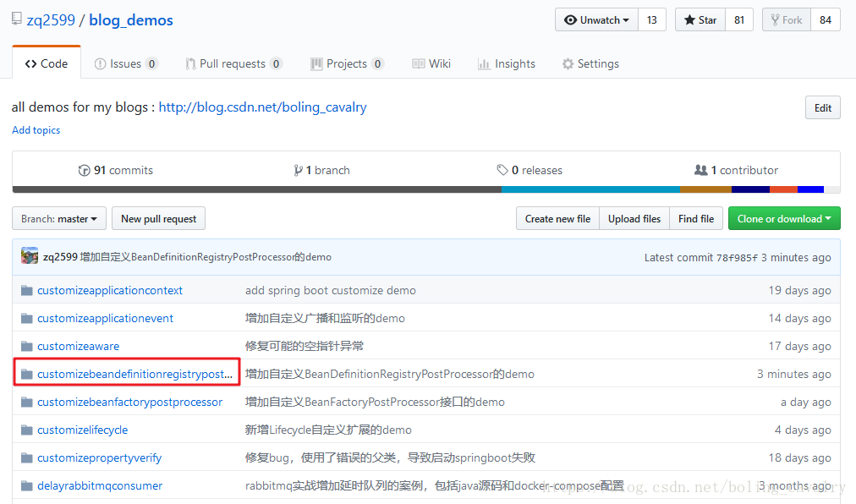
Task: Click Create new file
Action: [x=557, y=218]
